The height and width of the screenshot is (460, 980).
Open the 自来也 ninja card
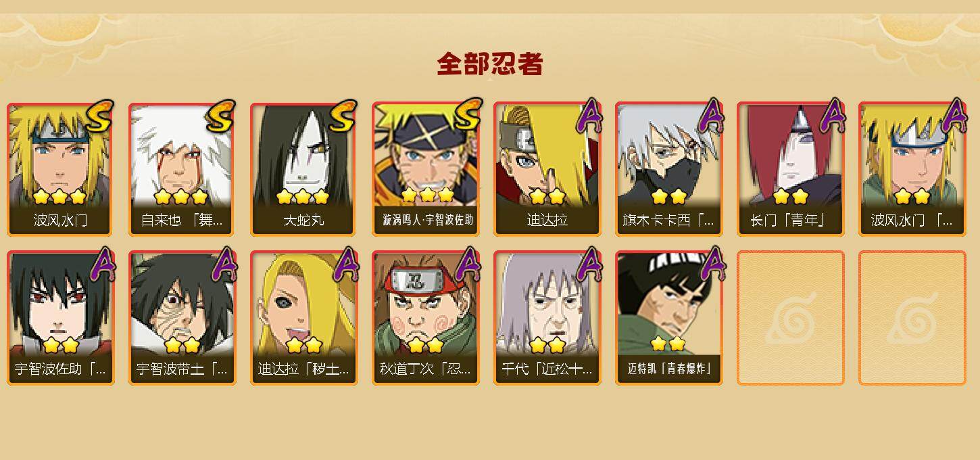(x=182, y=169)
